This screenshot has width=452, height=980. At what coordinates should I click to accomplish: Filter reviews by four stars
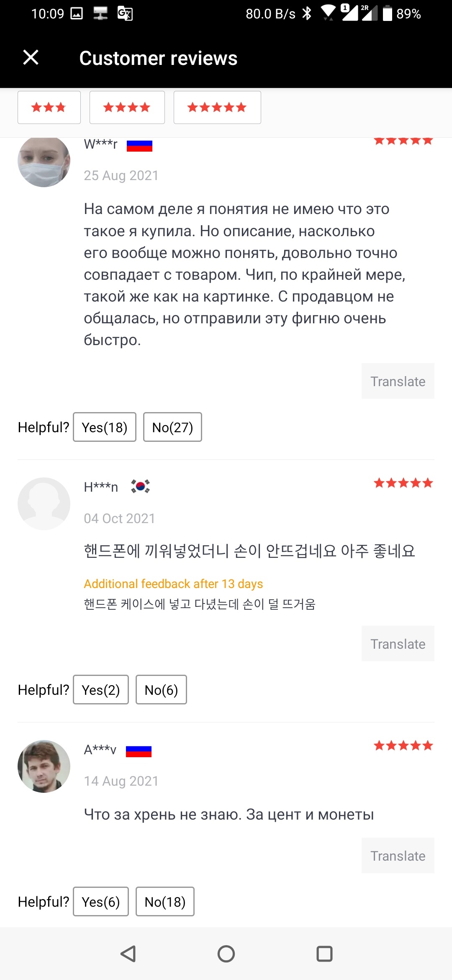[127, 107]
